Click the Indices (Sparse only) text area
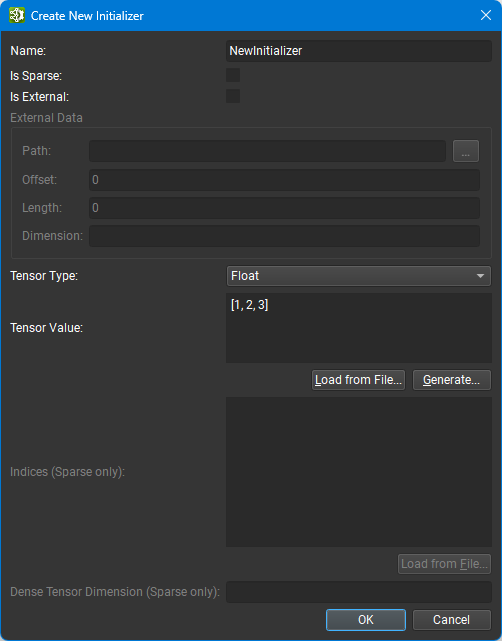 (359, 472)
